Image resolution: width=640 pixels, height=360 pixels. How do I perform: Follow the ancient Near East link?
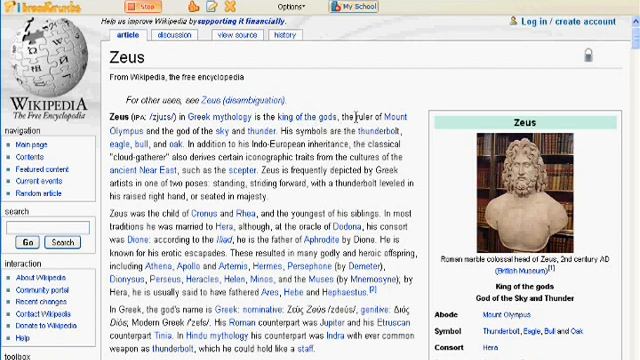(143, 170)
